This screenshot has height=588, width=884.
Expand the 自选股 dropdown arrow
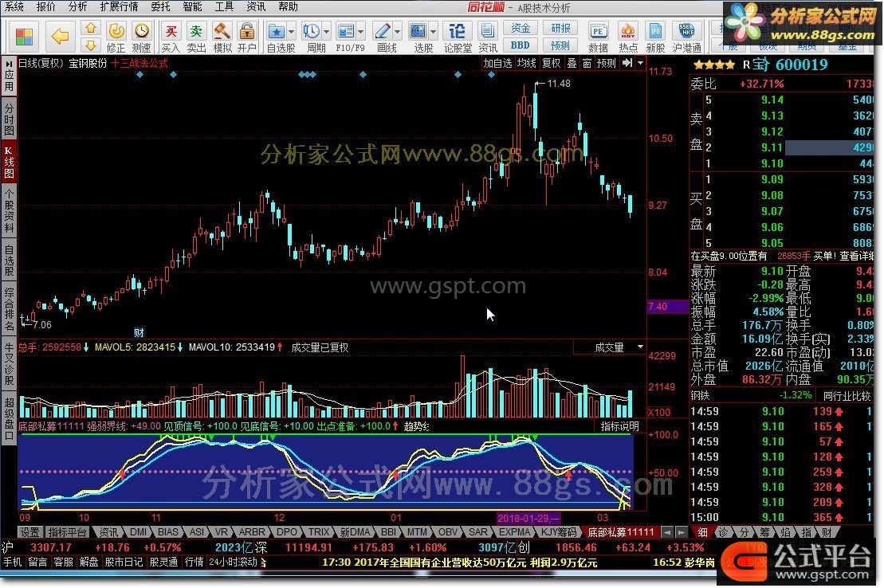pos(292,32)
